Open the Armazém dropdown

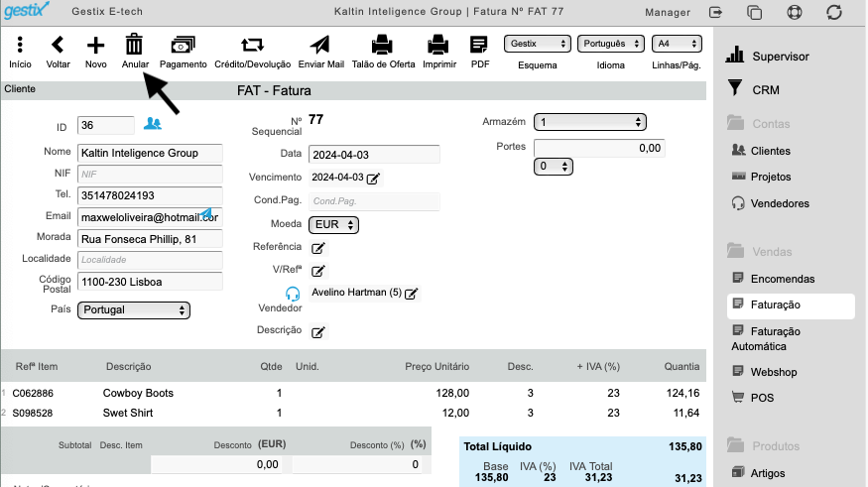click(590, 122)
